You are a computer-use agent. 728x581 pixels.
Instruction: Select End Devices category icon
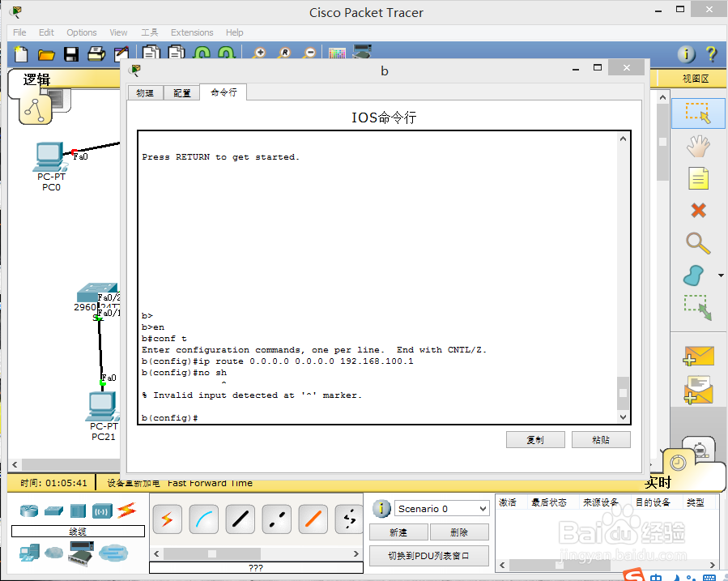(30, 553)
